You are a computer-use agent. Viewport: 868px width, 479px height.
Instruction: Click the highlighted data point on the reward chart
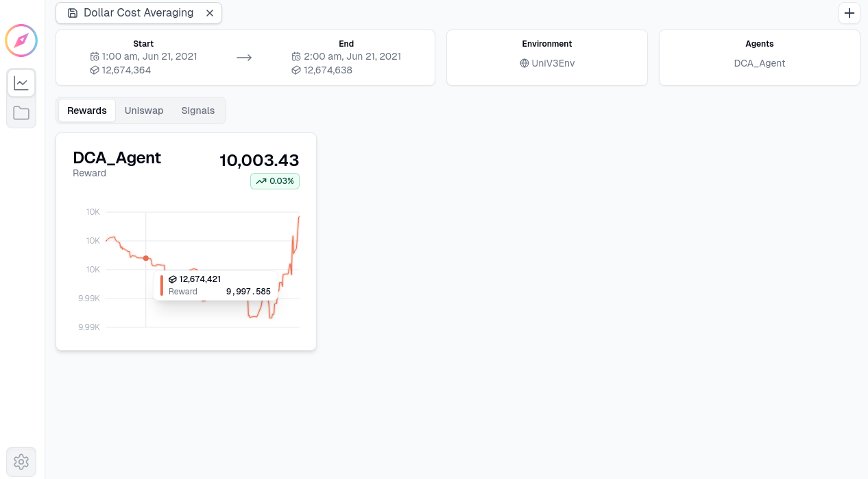[146, 258]
